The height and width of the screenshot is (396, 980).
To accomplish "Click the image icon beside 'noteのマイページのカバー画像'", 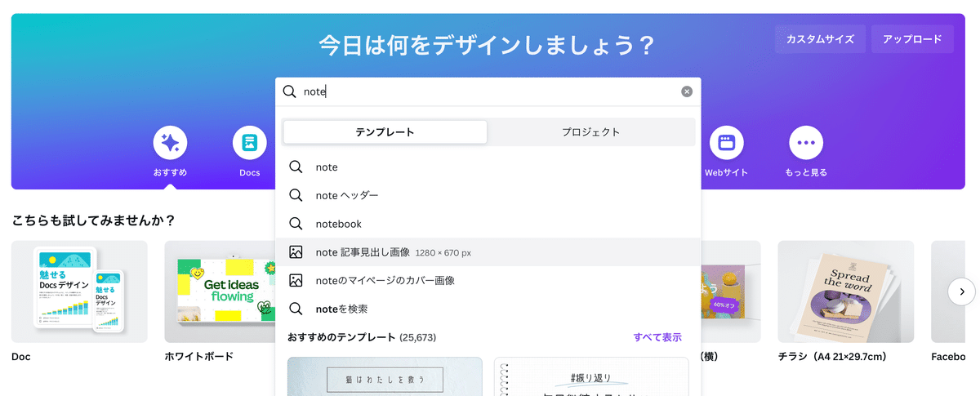I will (x=296, y=280).
